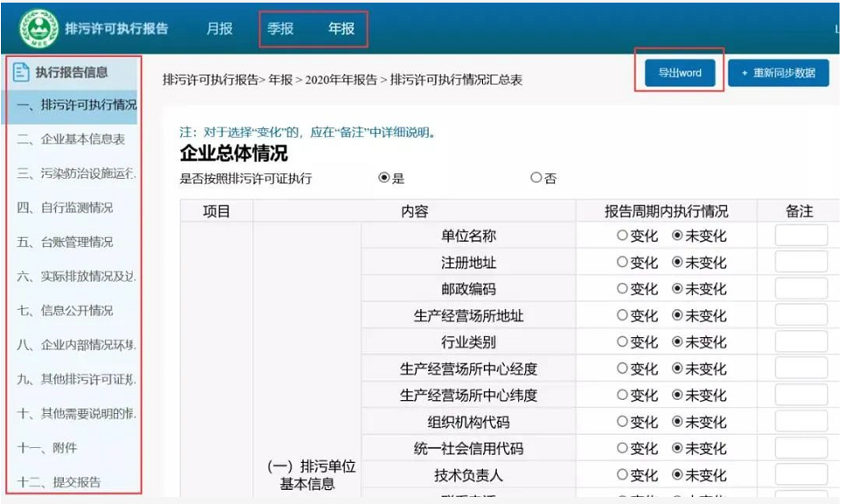Go to 四、自行监测情况 section
Screen dimensions: 850x504
pyautogui.click(x=66, y=208)
